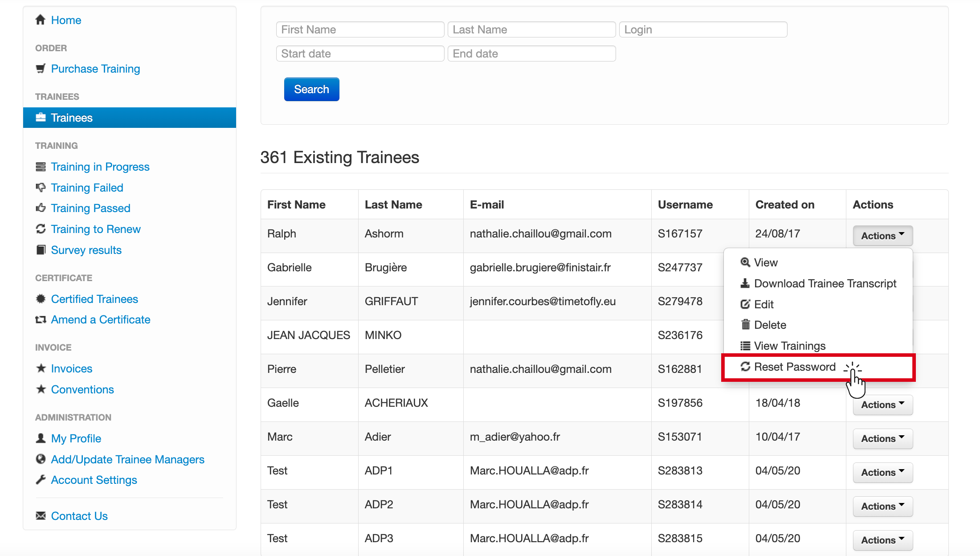Click the Trainees briefcase icon
This screenshot has width=980, height=556.
coord(41,118)
